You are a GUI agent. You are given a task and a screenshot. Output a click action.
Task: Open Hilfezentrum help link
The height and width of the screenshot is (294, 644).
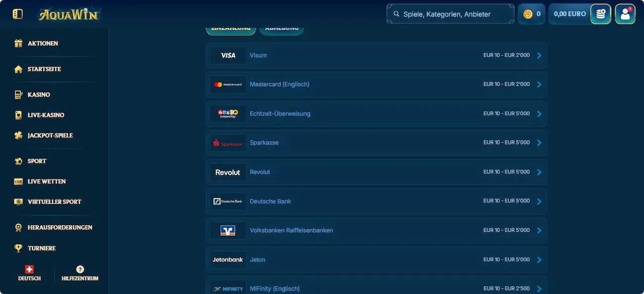click(x=80, y=279)
